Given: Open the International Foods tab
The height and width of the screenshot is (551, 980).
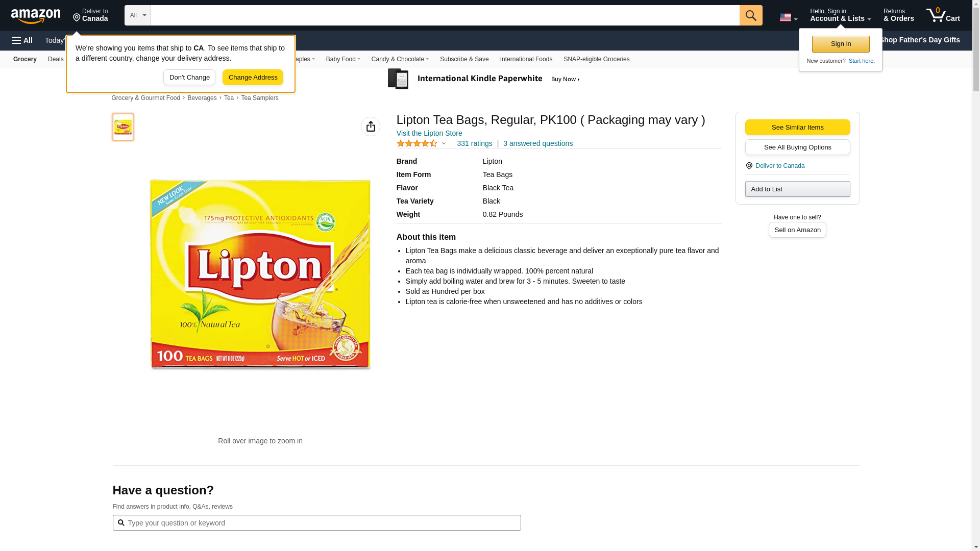Looking at the screenshot, I should (x=526, y=59).
